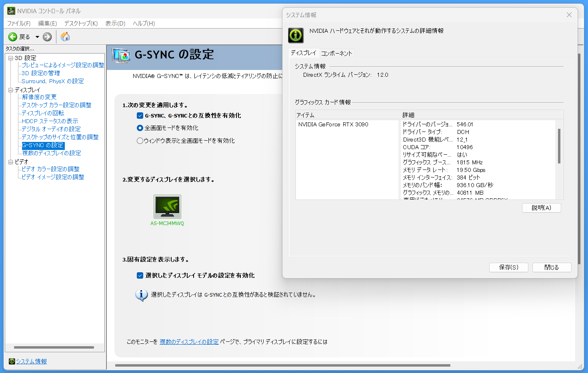This screenshot has width=588, height=373.
Task: Click the グラフィックス ブースト value 1815 MHz
Action: pos(470,163)
